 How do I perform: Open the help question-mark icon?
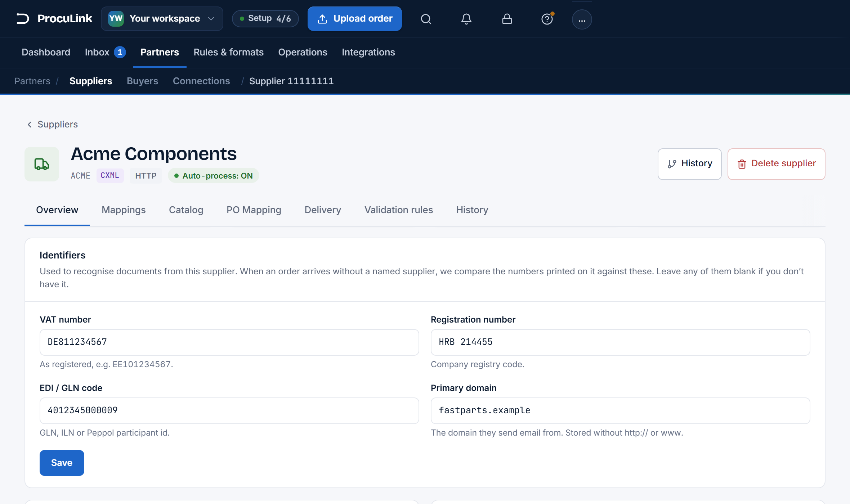coord(547,19)
